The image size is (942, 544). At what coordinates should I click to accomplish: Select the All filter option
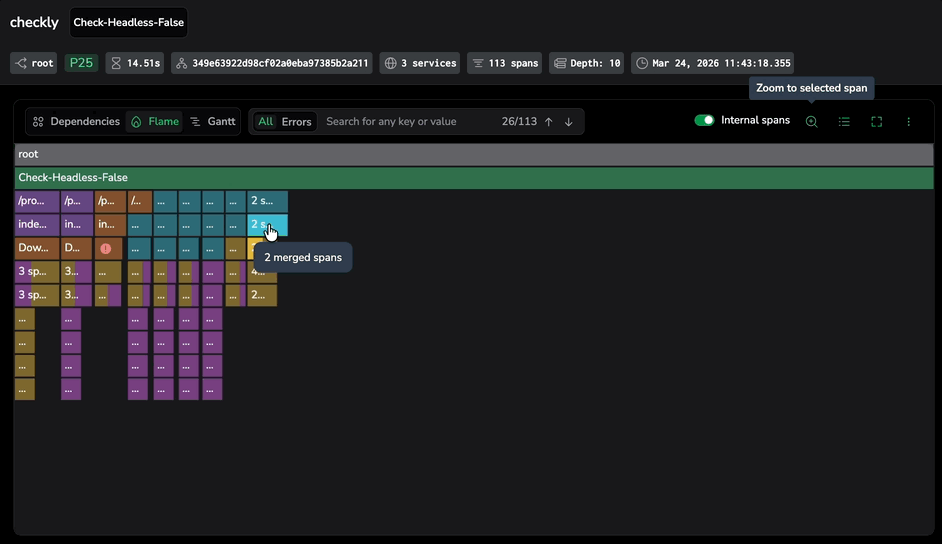(265, 122)
